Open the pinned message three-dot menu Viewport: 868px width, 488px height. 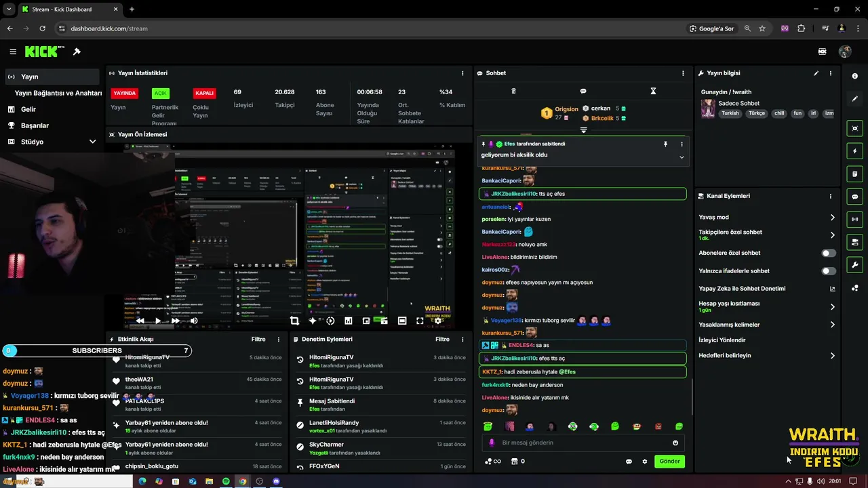coord(682,144)
